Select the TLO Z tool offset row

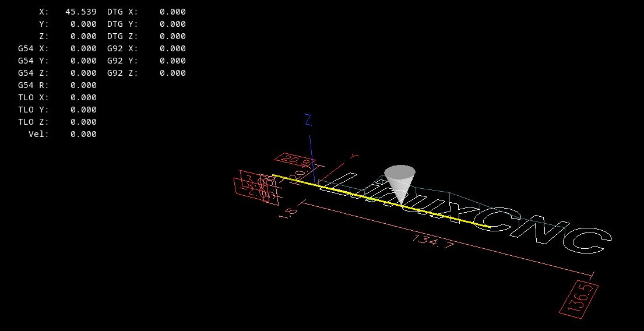tap(58, 122)
